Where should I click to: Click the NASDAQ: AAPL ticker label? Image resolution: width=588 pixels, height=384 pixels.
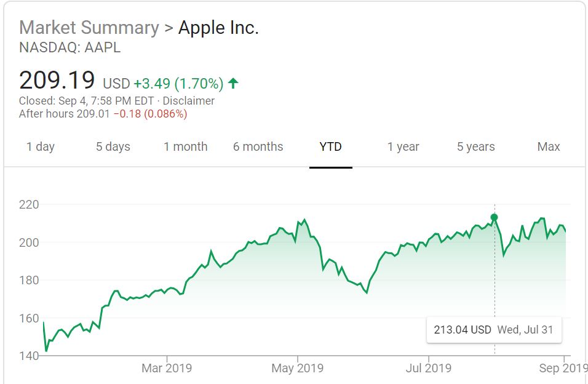pos(70,48)
